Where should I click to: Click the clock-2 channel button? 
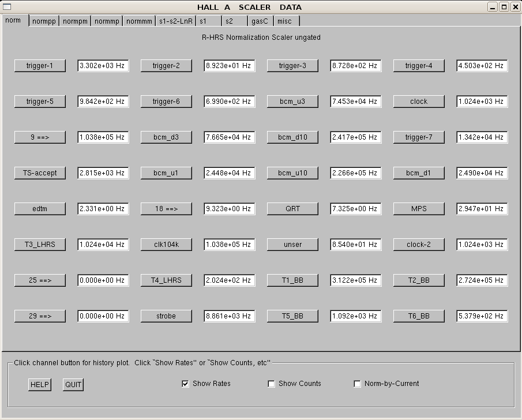pos(419,245)
